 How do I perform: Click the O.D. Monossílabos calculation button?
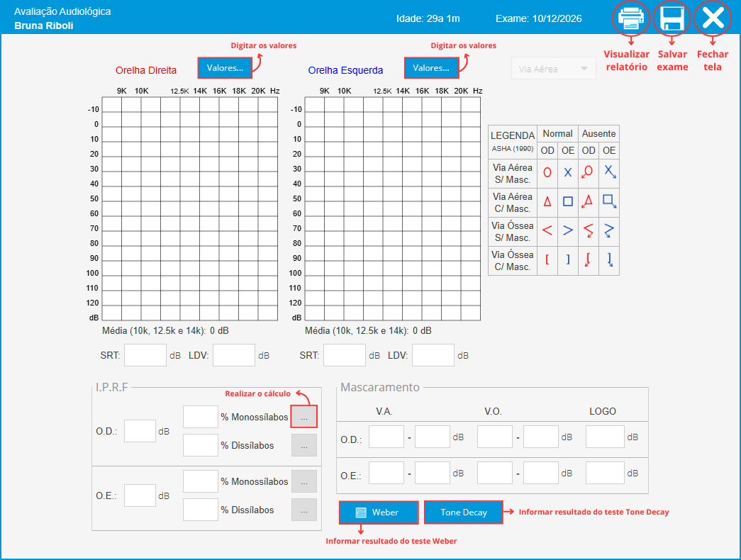(x=303, y=418)
